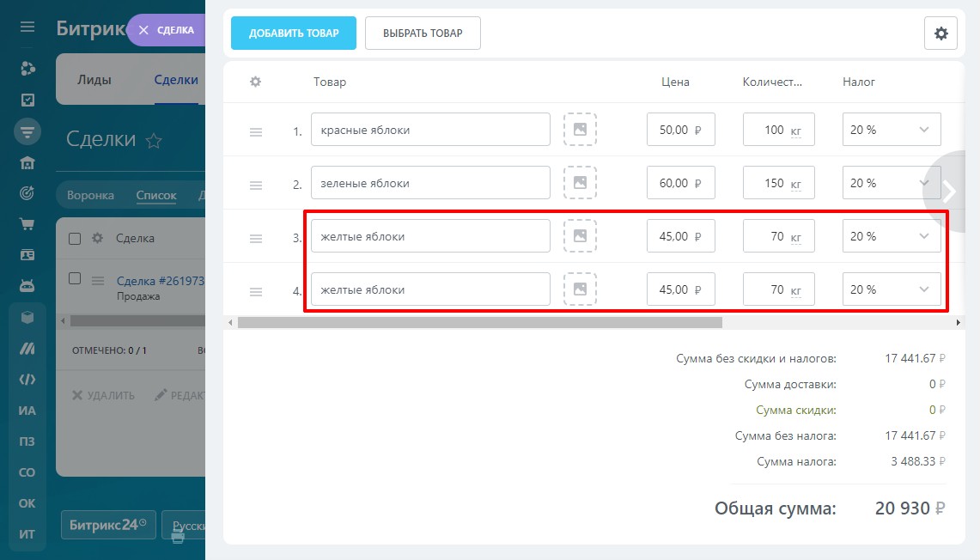The image size is (980, 560).
Task: Tick the checkbox for Сделка #261973
Action: [x=75, y=278]
